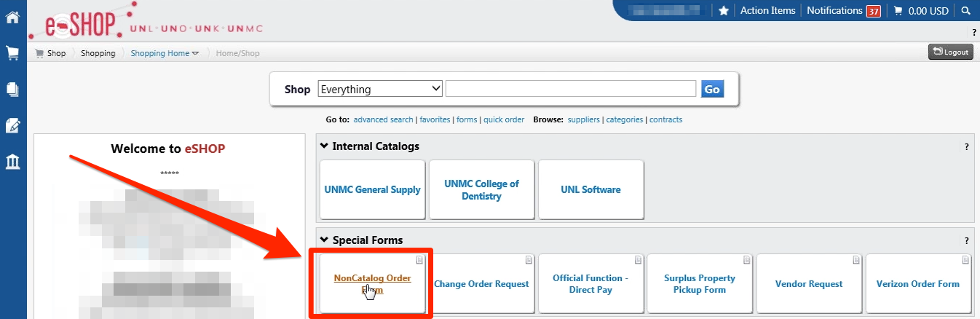Viewport: 980px width, 319px height.
Task: Collapse the Special Forms section
Action: (325, 240)
